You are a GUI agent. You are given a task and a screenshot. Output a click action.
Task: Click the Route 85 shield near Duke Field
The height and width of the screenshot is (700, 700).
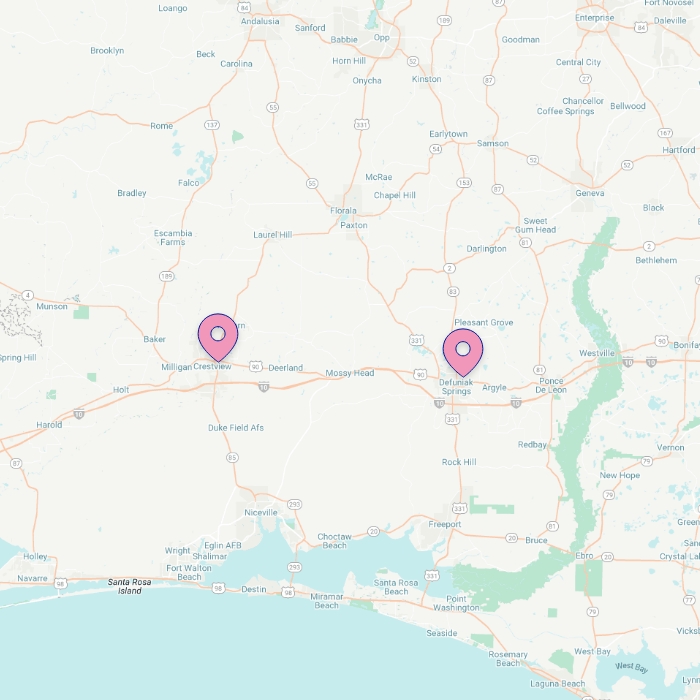coord(232,458)
